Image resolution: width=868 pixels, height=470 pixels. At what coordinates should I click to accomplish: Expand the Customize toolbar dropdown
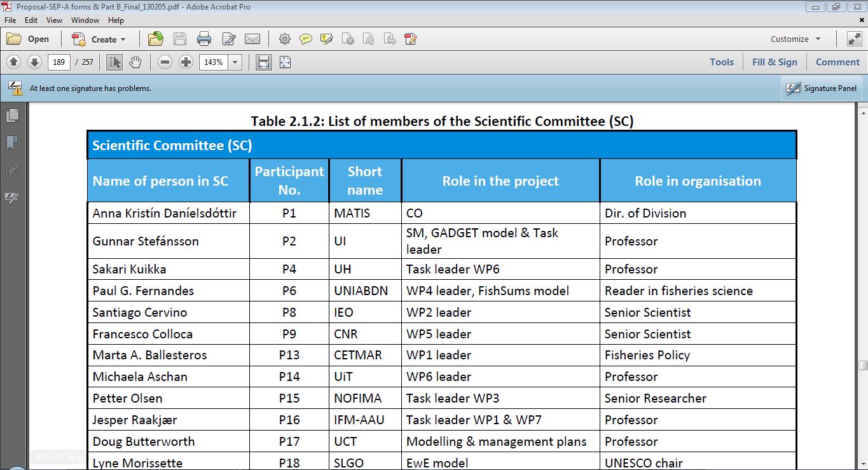tap(818, 39)
